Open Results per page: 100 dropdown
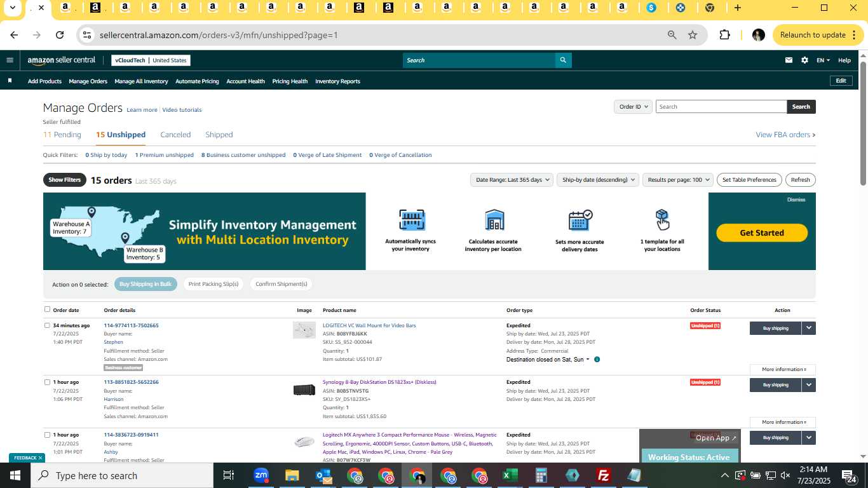Screen dimensions: 868x488 (678, 180)
